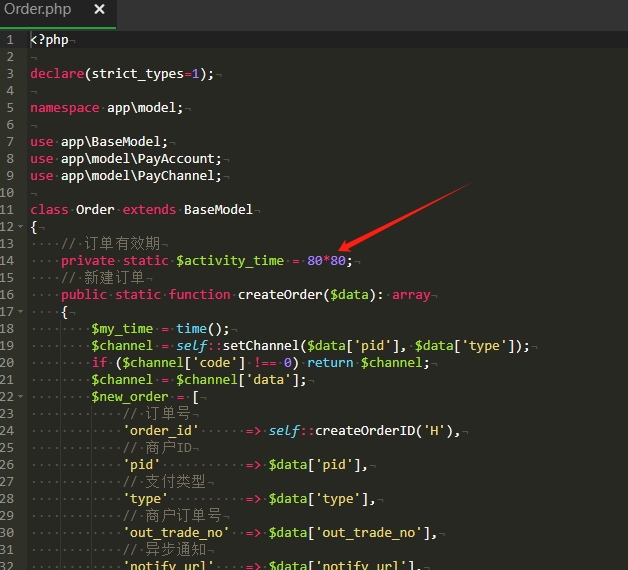The image size is (628, 570).
Task: Click the comment '新建订单'
Action: pos(114,278)
